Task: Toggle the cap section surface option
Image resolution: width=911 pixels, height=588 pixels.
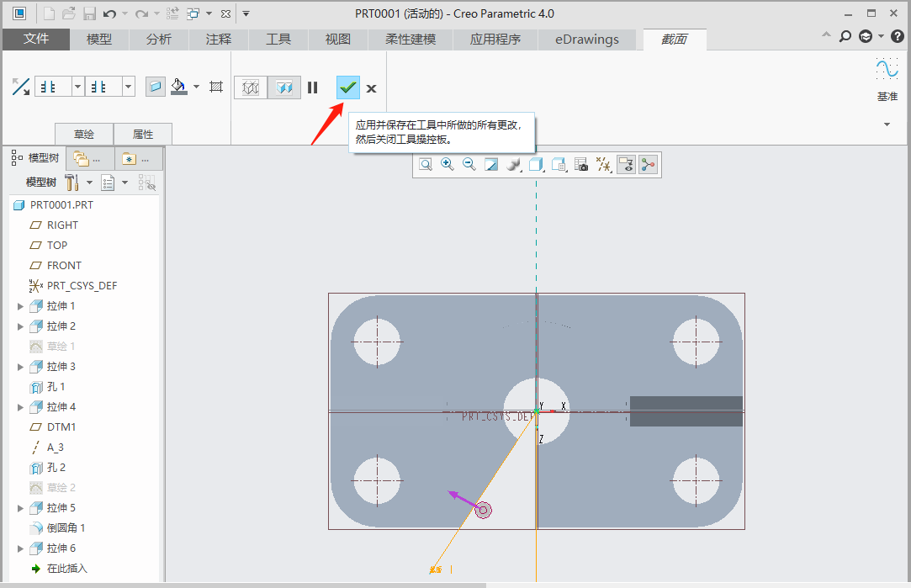Action: [155, 87]
